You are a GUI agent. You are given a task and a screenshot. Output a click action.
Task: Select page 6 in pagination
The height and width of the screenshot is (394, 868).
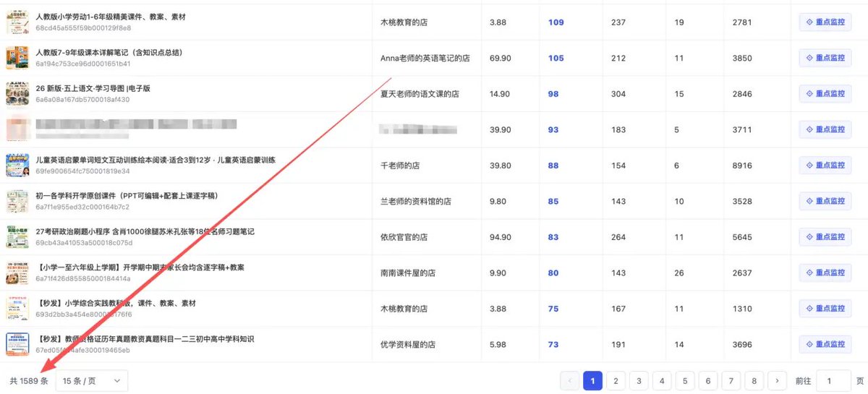[708, 380]
